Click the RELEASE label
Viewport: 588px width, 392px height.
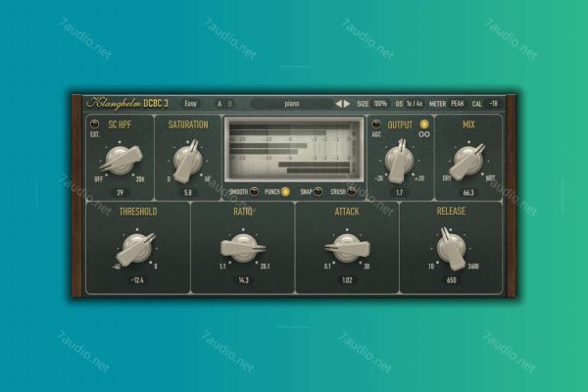(x=451, y=211)
